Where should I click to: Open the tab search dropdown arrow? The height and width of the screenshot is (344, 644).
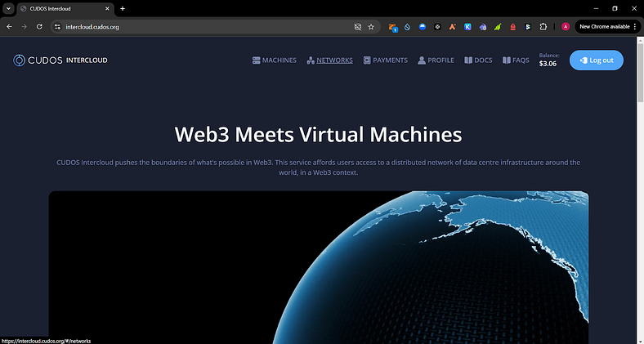(8, 9)
